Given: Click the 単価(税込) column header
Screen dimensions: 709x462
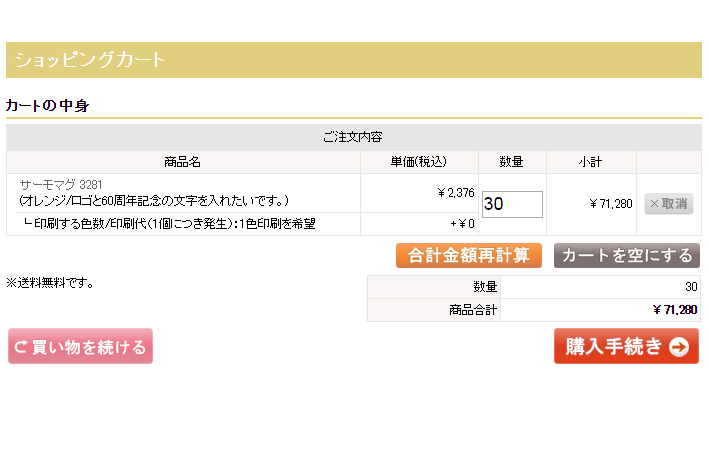Looking at the screenshot, I should (419, 162).
